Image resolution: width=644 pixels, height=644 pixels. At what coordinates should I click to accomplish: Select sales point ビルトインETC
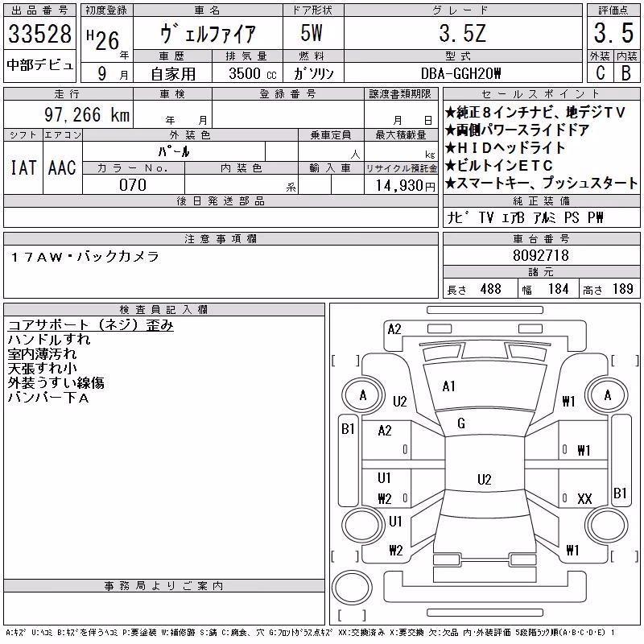[499, 165]
